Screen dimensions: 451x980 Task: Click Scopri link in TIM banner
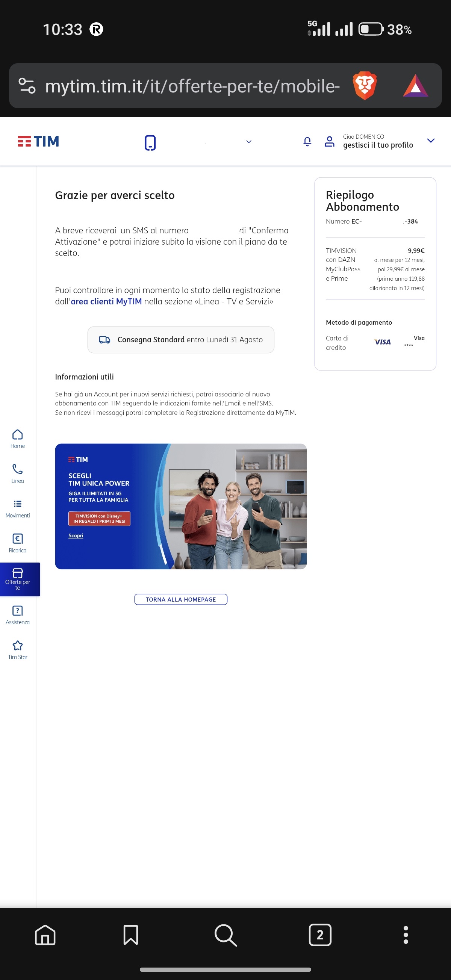tap(76, 535)
